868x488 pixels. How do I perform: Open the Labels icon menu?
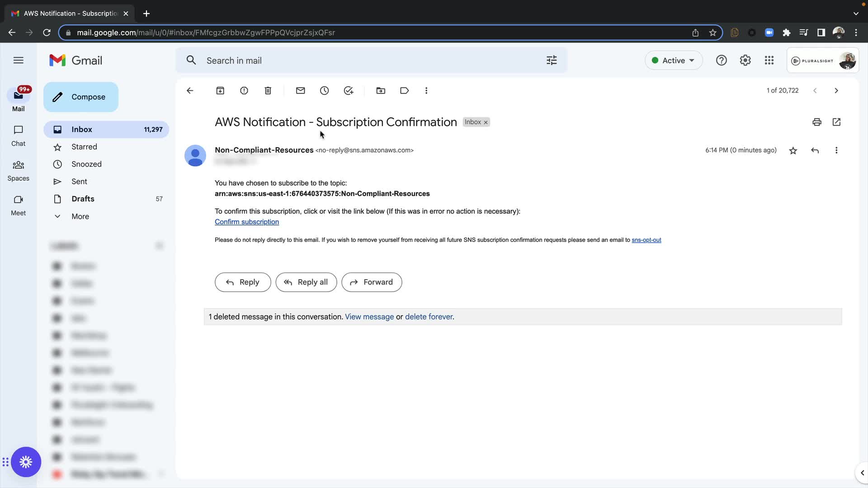(405, 91)
